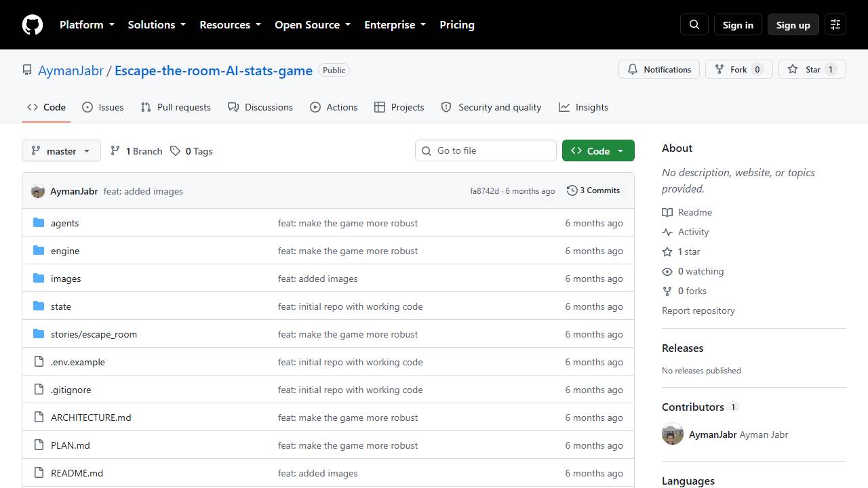
Task: Click the PLAN.md file icon
Action: (39, 445)
